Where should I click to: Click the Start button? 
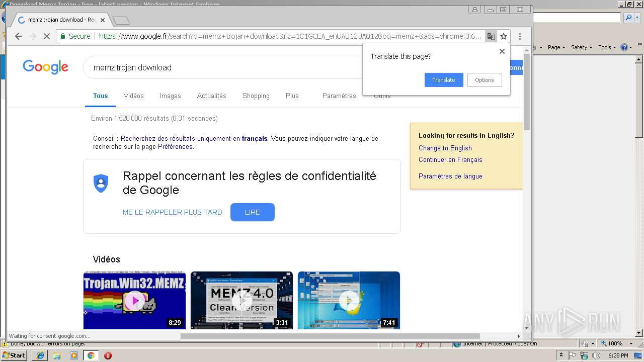[14, 355]
